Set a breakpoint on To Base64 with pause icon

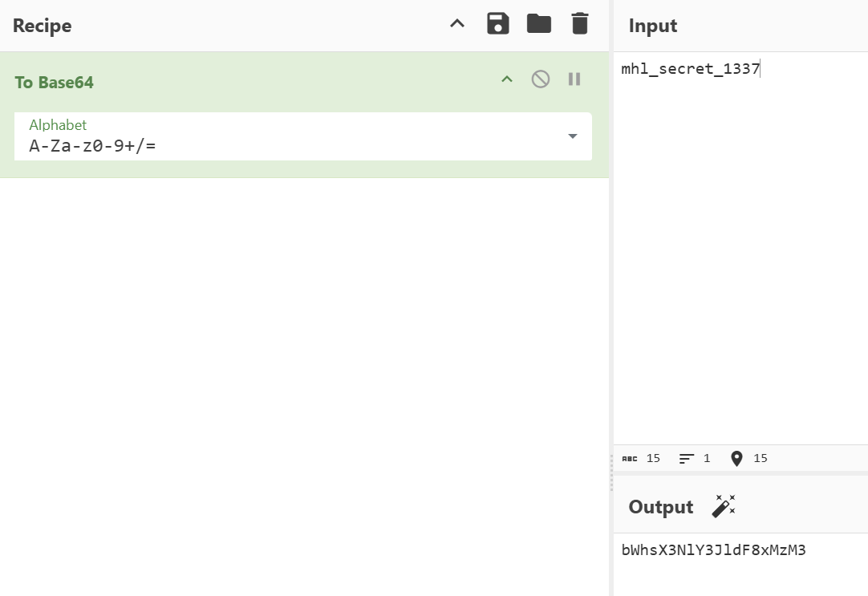click(574, 79)
